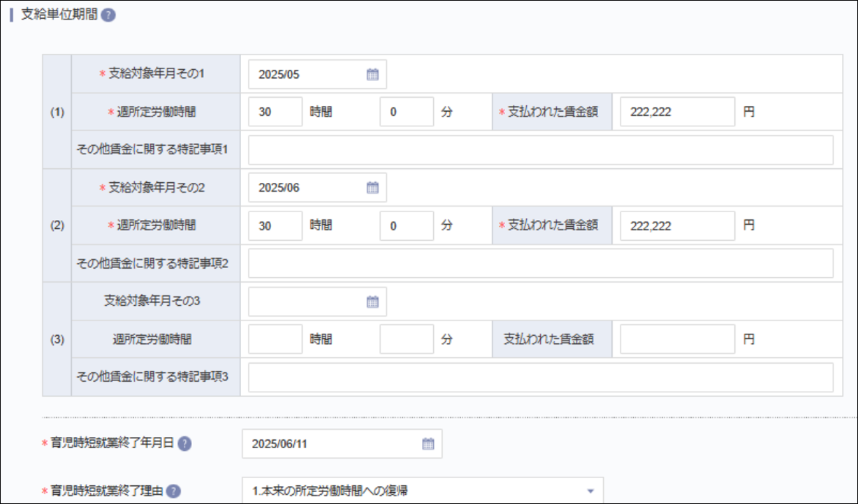This screenshot has height=504, width=858.
Task: Click empty hours field in row (3)
Action: pyautogui.click(x=274, y=339)
